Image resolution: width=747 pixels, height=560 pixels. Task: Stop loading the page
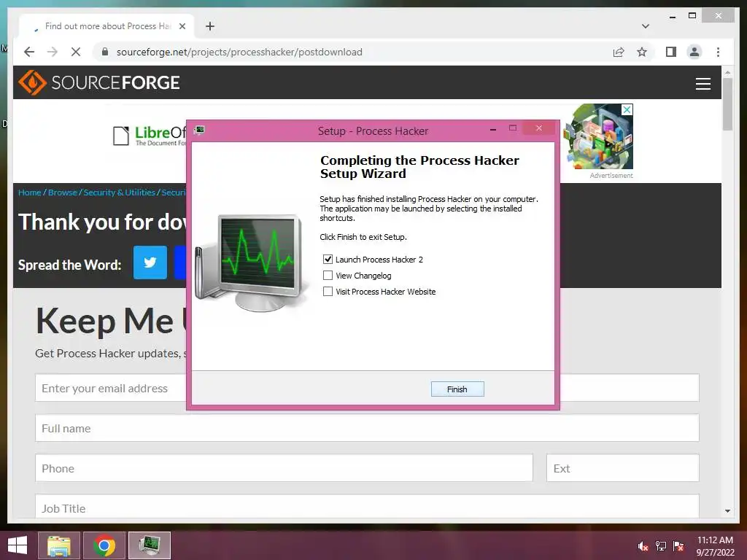(76, 52)
